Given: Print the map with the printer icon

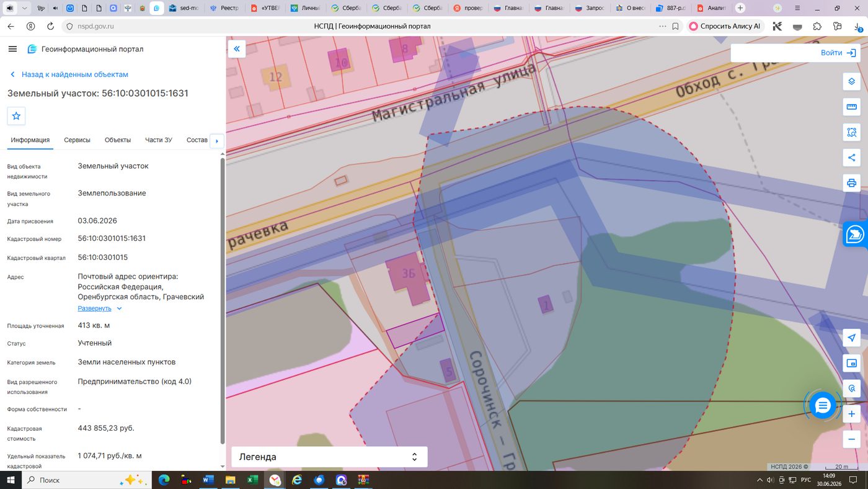Looking at the screenshot, I should click(x=852, y=183).
